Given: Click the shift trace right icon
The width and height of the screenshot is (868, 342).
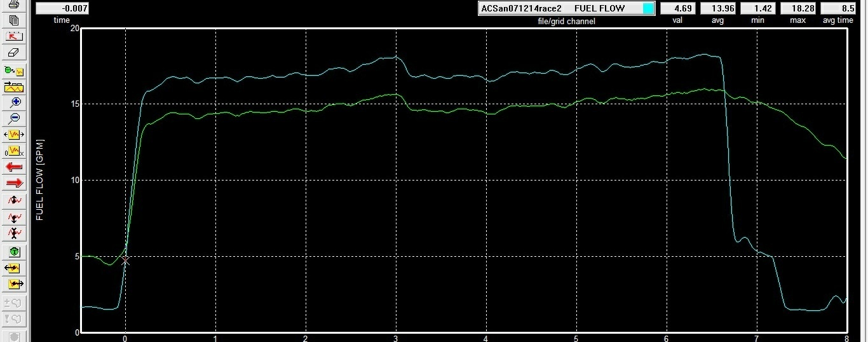Looking at the screenshot, I should (14, 284).
